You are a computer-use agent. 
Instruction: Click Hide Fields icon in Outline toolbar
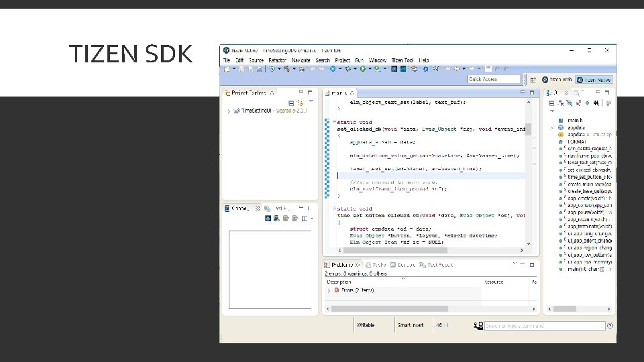coord(570,103)
